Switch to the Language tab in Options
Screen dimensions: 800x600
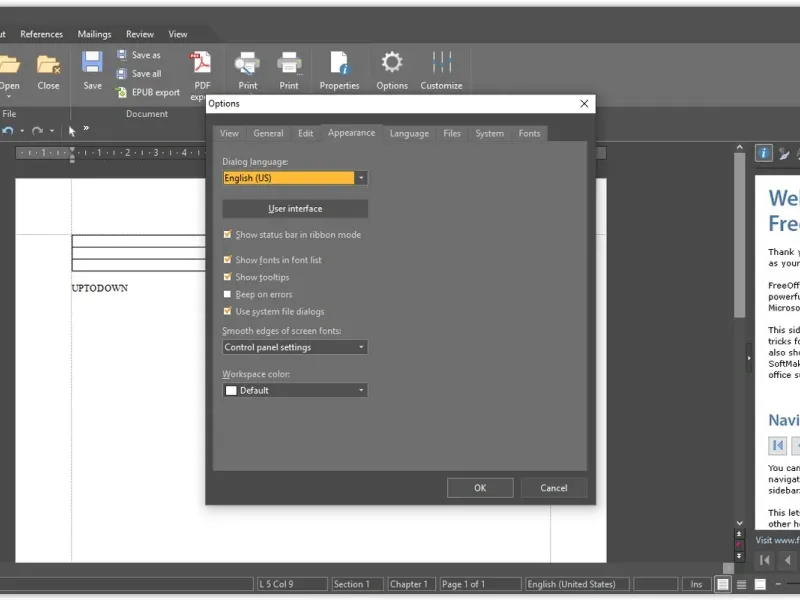coord(409,133)
